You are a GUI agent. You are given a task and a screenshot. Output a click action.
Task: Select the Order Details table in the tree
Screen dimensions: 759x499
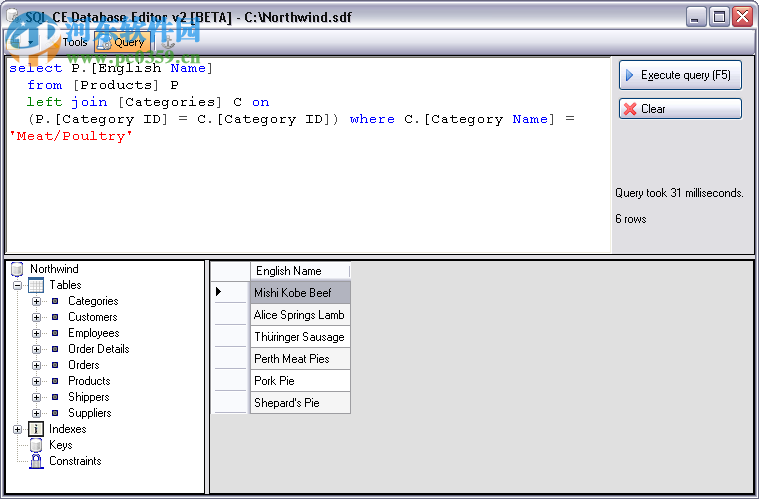pyautogui.click(x=99, y=349)
